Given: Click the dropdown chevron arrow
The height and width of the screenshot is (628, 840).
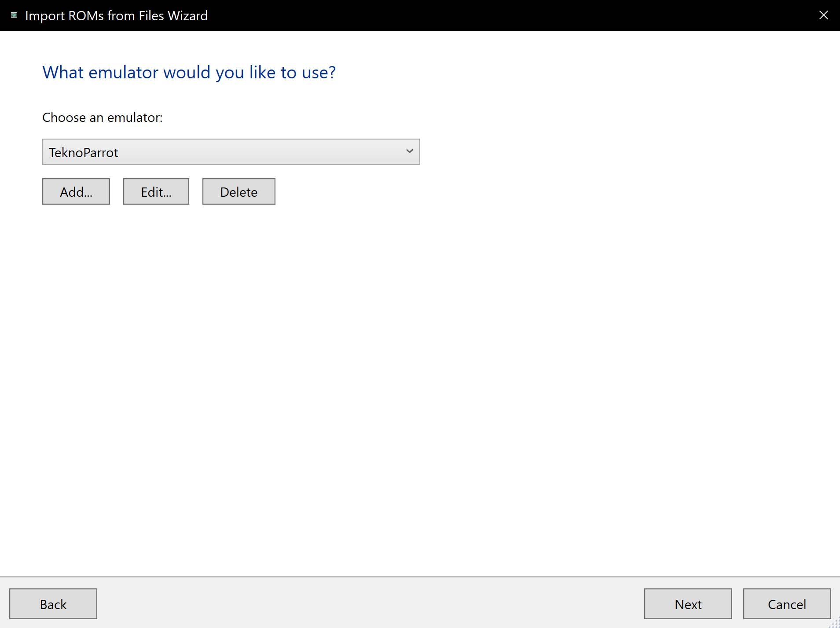Looking at the screenshot, I should click(x=410, y=151).
